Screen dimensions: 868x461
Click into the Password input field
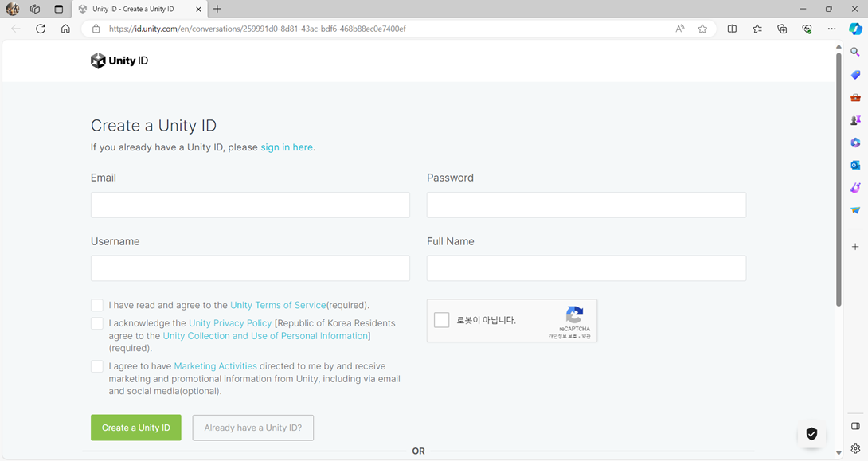click(586, 205)
